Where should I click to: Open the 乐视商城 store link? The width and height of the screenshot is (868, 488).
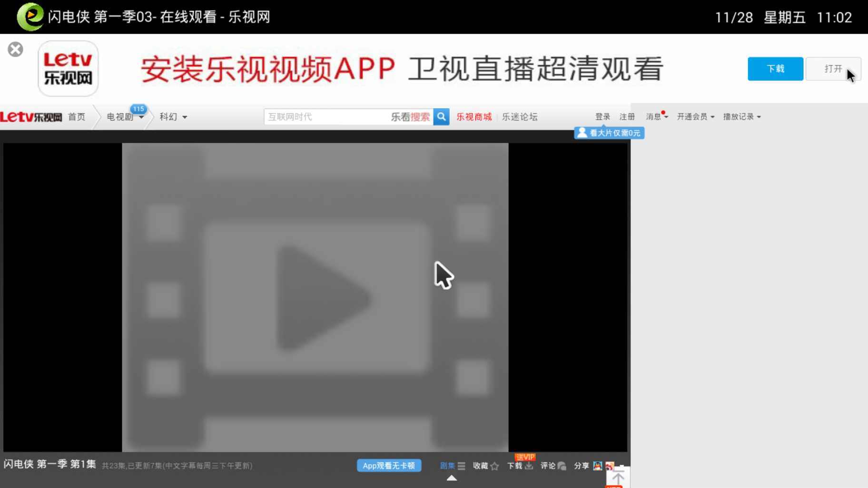pos(473,117)
